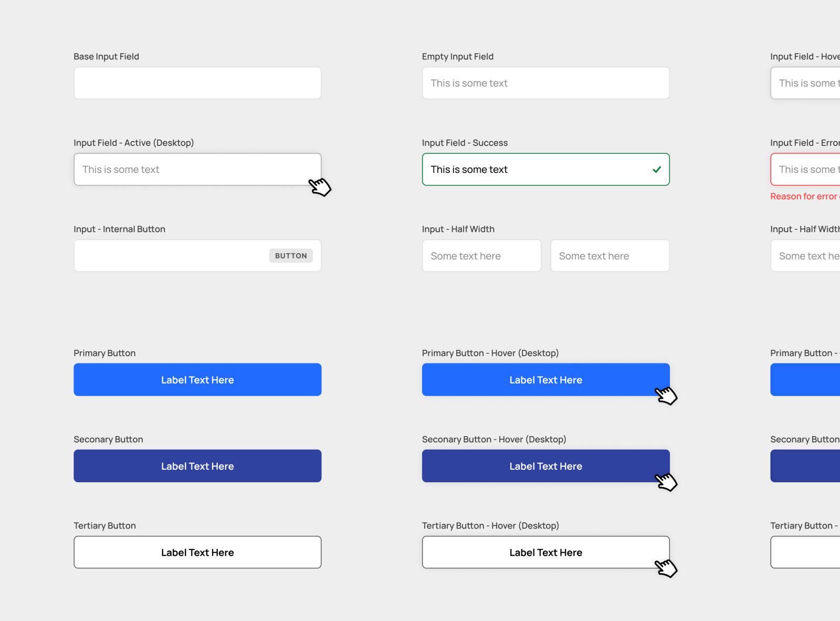Click the left half-width input saying Some text here
This screenshot has width=840, height=621.
(481, 255)
